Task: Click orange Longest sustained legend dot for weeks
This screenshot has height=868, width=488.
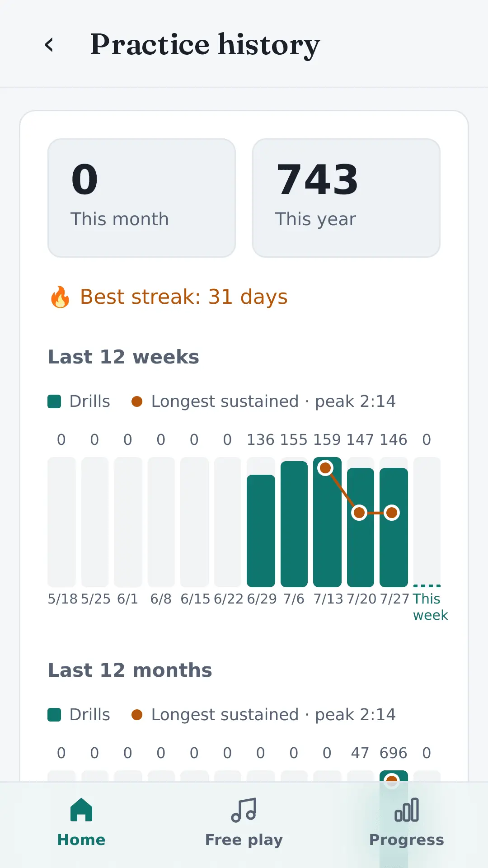Action: point(137,401)
